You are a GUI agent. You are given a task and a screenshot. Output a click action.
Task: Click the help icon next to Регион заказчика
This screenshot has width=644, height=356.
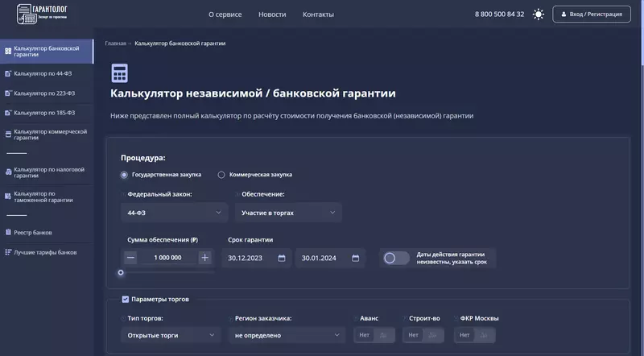[231, 318]
